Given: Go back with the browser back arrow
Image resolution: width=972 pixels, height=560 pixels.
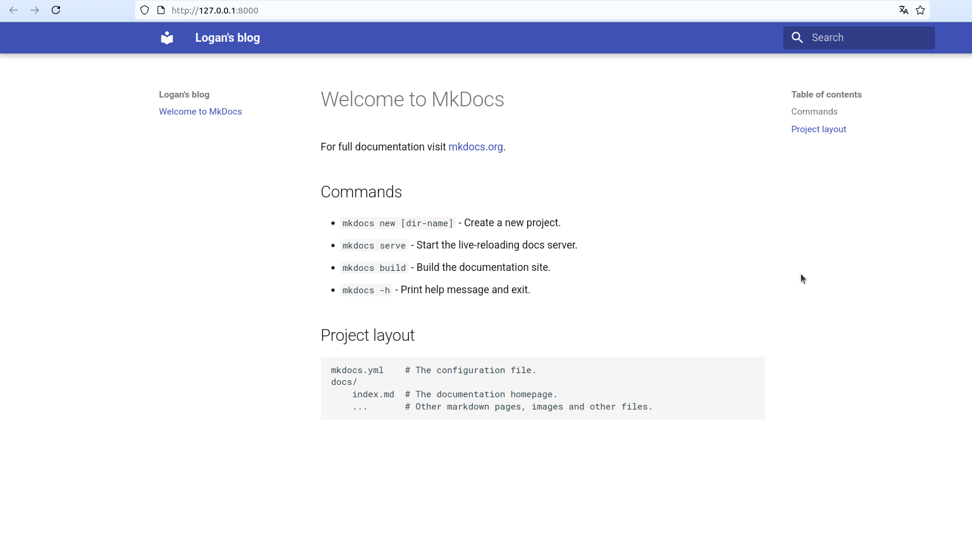Looking at the screenshot, I should click(14, 10).
